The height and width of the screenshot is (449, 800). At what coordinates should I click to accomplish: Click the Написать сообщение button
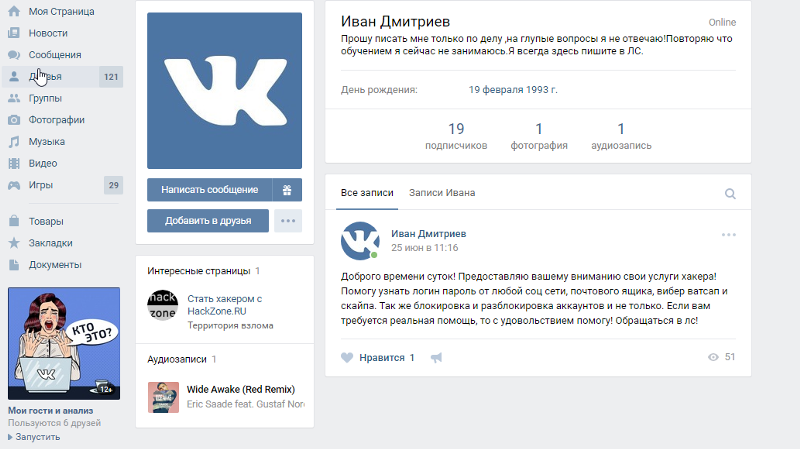pos(210,190)
